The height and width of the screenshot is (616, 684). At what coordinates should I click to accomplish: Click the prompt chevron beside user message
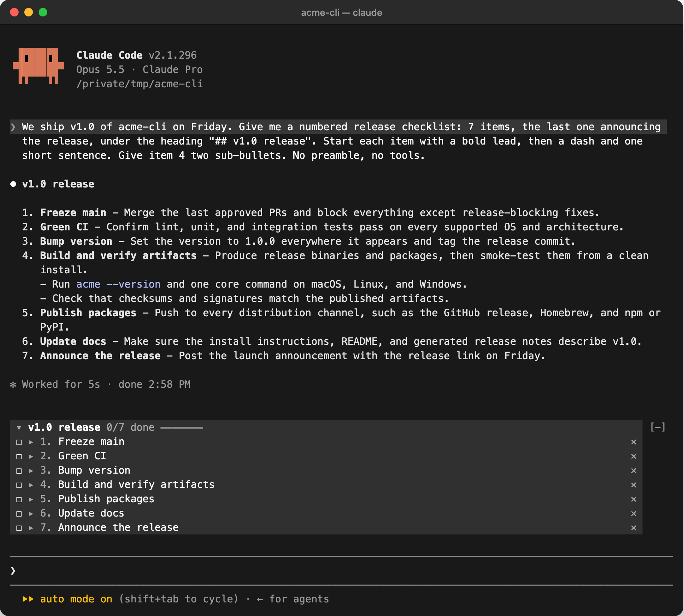pyautogui.click(x=13, y=127)
